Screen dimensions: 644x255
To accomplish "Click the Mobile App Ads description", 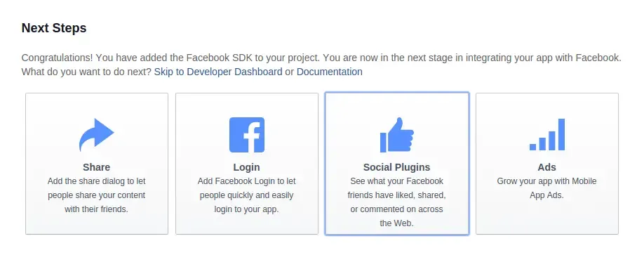I will (546, 188).
